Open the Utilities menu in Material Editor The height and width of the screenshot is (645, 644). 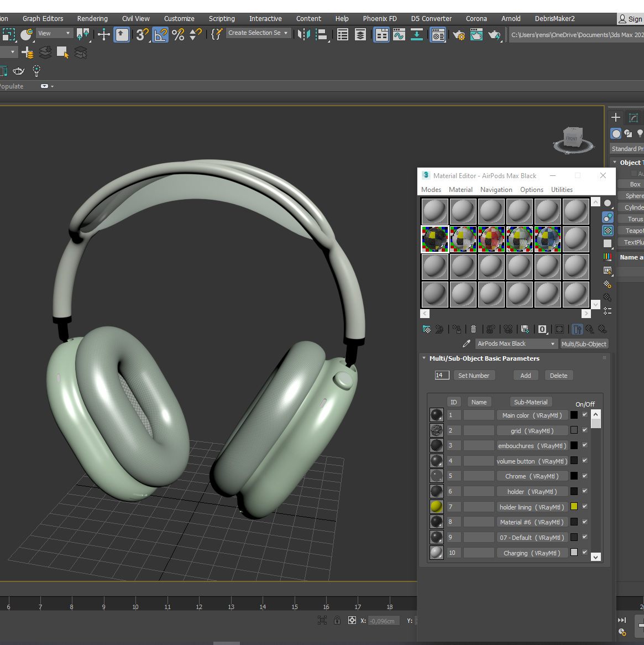562,190
